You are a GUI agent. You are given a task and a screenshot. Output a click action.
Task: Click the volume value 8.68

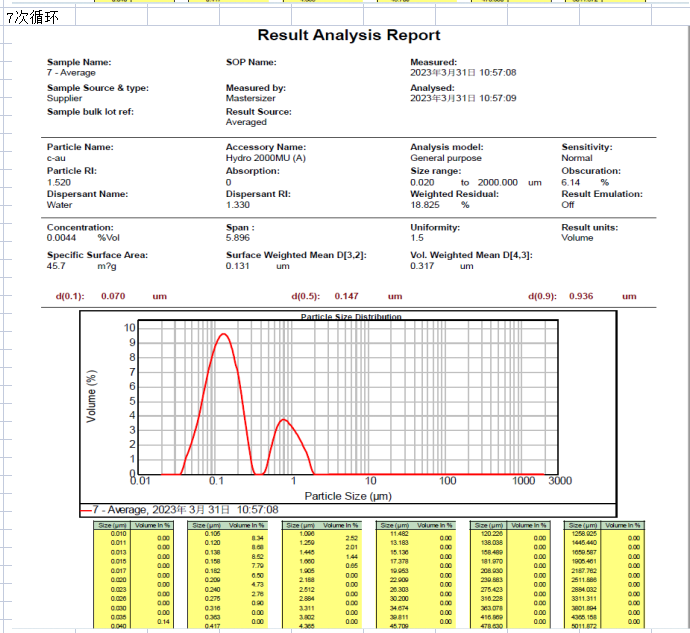point(257,547)
